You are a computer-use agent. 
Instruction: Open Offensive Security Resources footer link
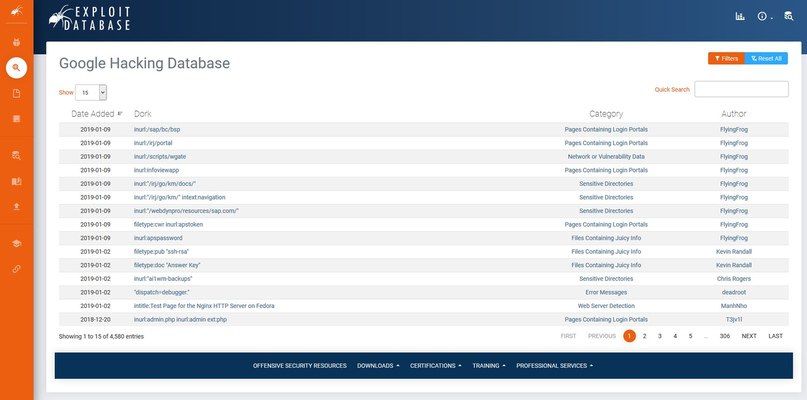[x=300, y=366]
